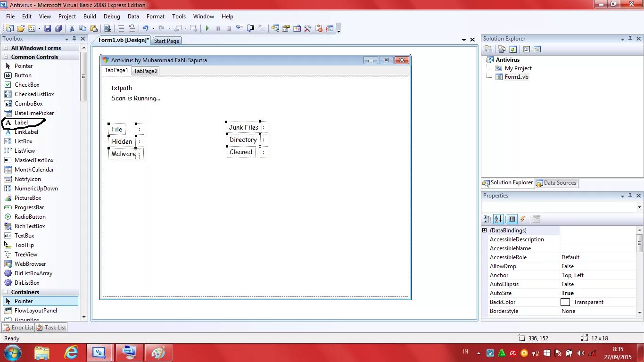The image size is (644, 362).
Task: Toggle the Properties button in Properties panel
Action: pyautogui.click(x=512, y=219)
